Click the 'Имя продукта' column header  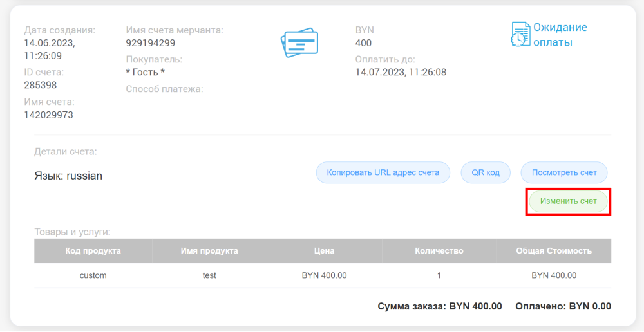point(209,251)
